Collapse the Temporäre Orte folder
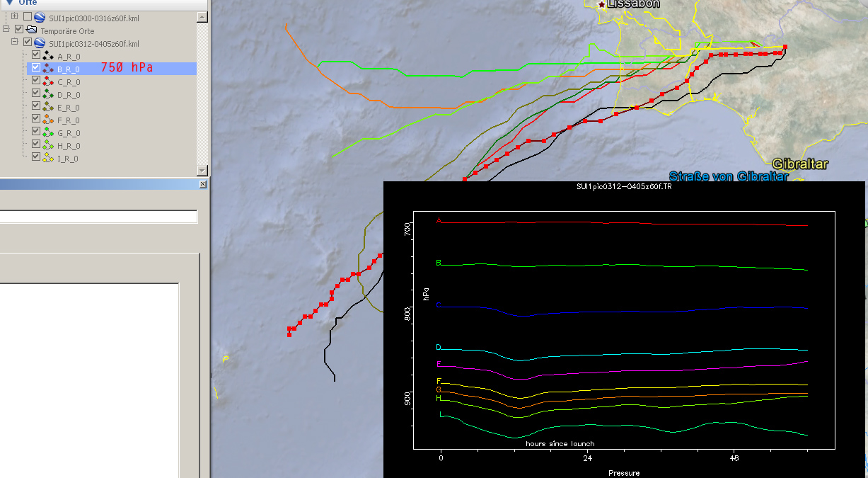Viewport: 868px width, 478px height. 6,30
